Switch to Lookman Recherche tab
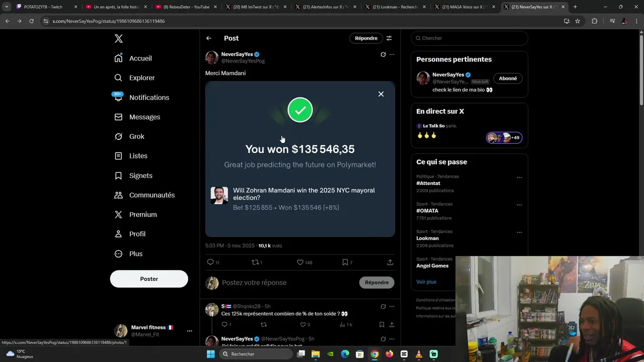The image size is (644, 362). (x=395, y=7)
